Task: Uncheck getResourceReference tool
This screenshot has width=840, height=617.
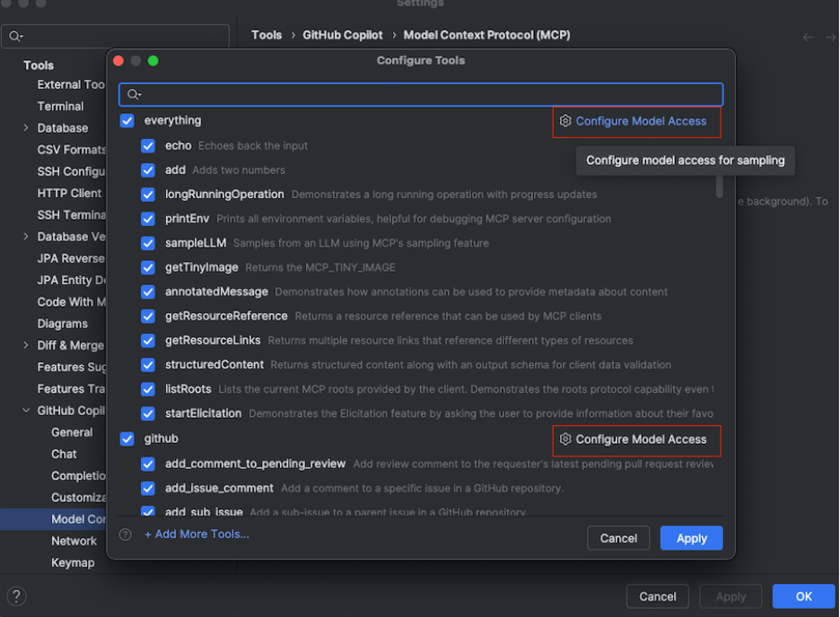Action: point(148,317)
